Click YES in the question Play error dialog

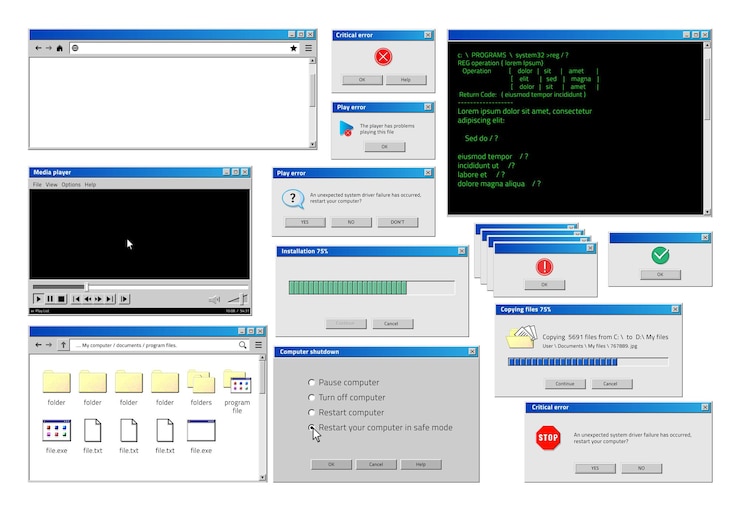[305, 222]
